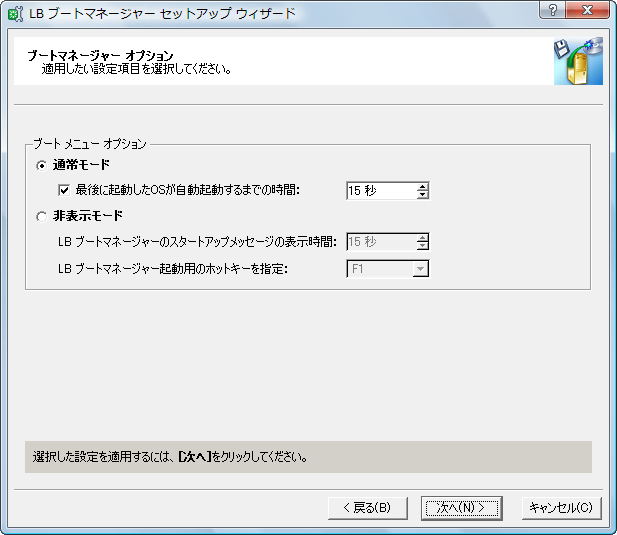Click the disabled startup message time field

381,242
